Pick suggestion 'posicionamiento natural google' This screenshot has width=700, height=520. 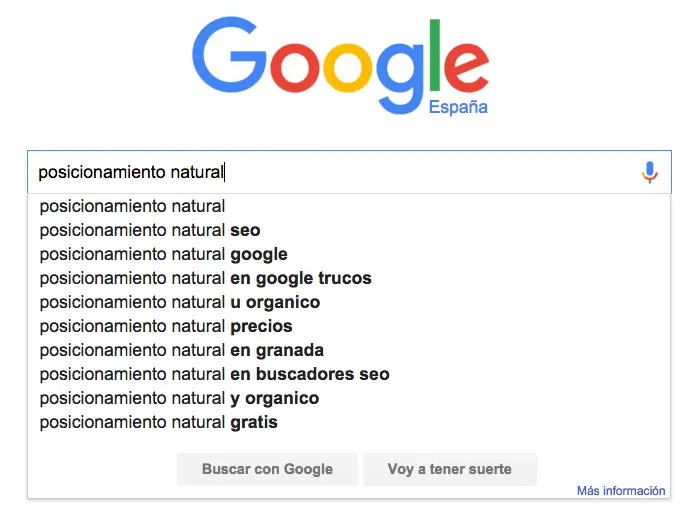coord(349,254)
